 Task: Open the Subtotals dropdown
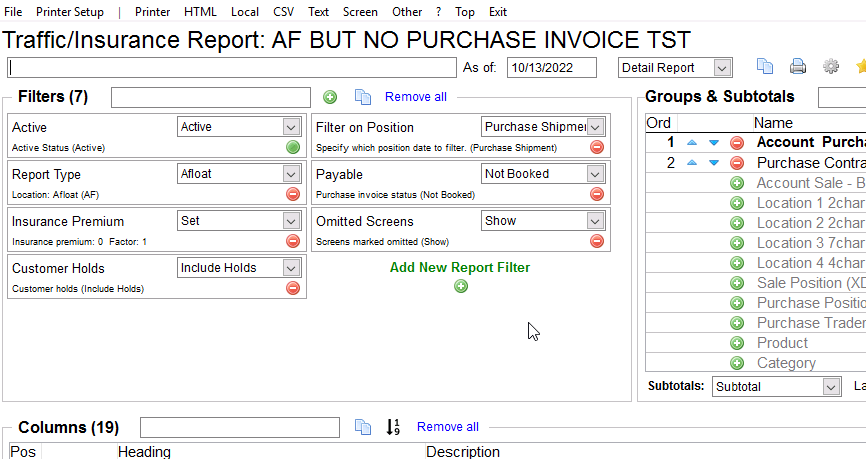831,387
